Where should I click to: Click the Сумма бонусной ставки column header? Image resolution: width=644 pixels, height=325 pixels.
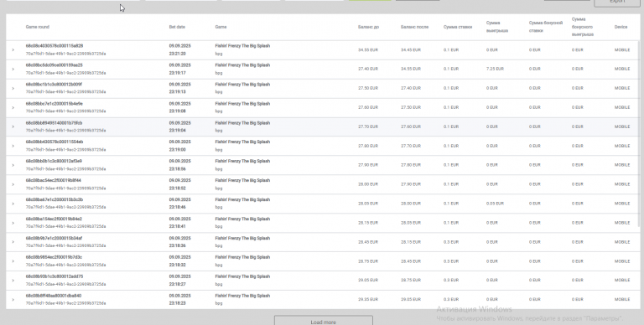pyautogui.click(x=545, y=27)
